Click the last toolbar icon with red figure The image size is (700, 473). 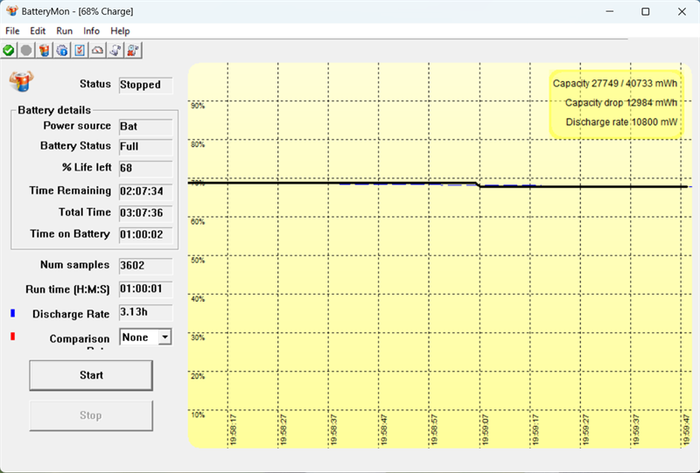133,49
